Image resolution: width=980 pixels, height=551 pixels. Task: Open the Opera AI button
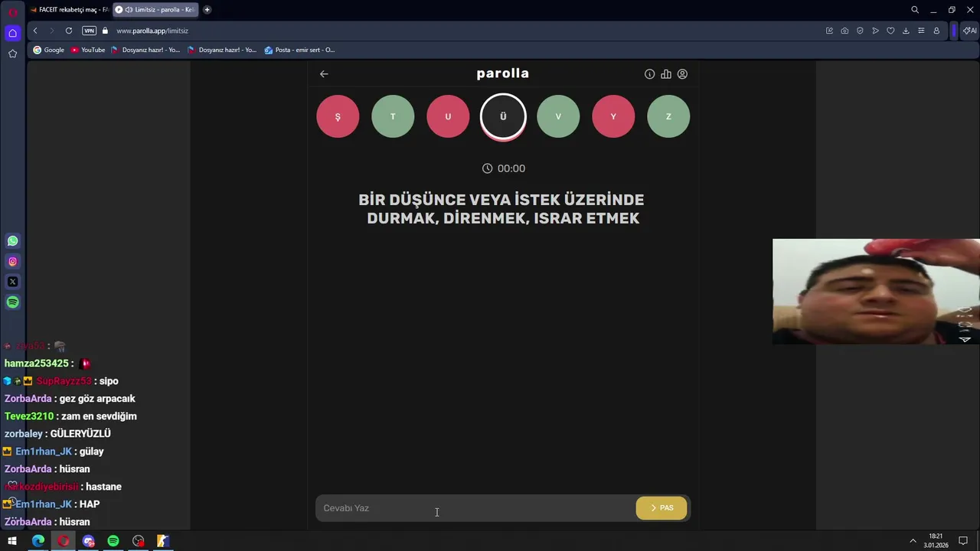970,31
